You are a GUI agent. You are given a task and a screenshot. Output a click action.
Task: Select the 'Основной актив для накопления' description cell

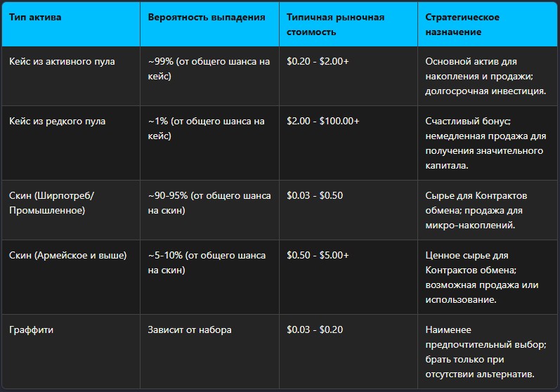click(x=488, y=76)
